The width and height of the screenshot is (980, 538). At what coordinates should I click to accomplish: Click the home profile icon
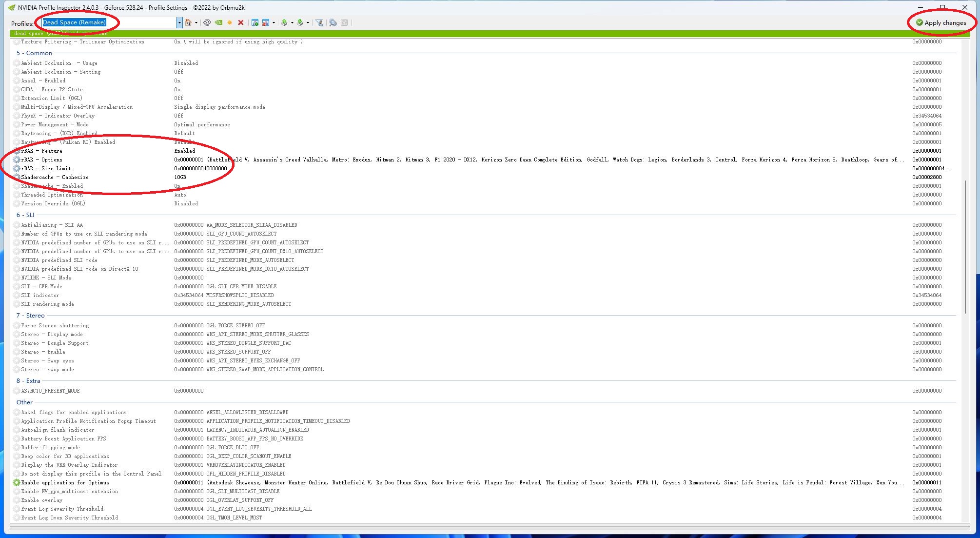pos(188,22)
